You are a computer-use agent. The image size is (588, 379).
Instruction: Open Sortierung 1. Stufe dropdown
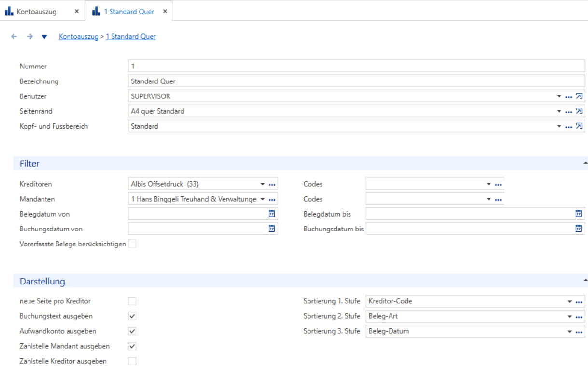click(570, 301)
